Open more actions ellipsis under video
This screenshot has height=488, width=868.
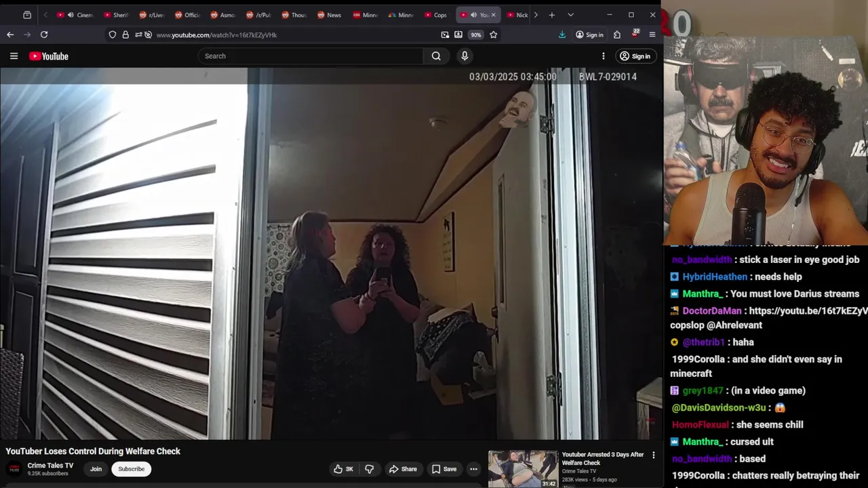[473, 469]
